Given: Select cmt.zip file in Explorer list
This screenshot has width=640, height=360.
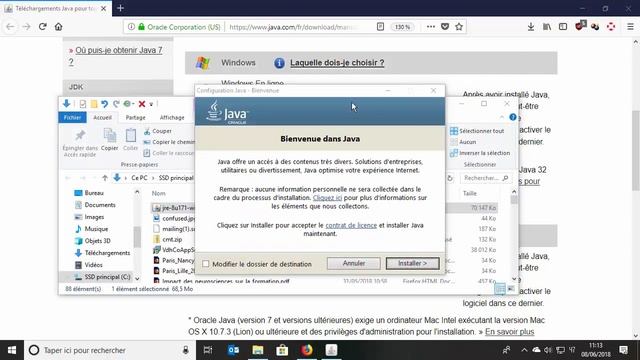Looking at the screenshot, I should (x=167, y=240).
